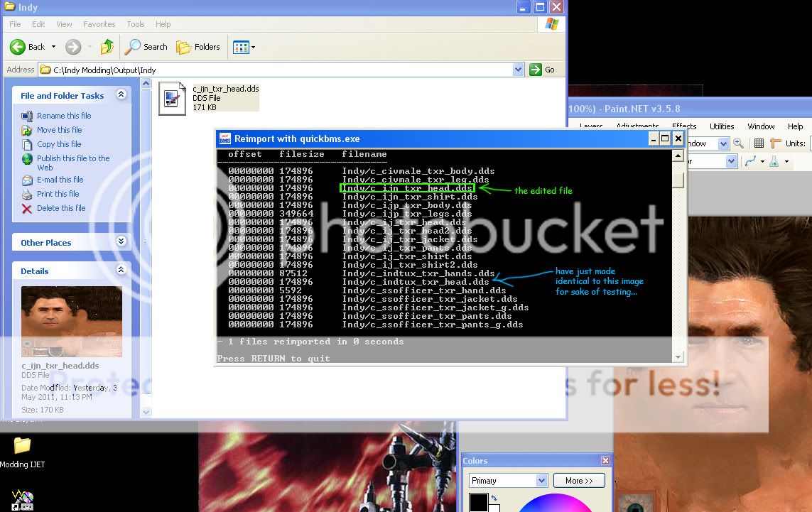Open the Back button history dropdown arrow
The width and height of the screenshot is (812, 512).
53,47
